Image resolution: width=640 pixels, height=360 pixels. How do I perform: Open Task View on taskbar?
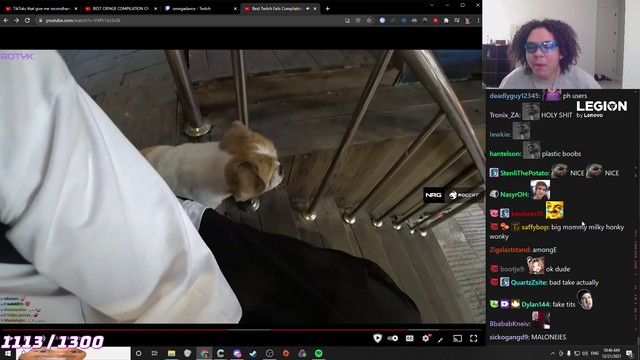(155, 353)
